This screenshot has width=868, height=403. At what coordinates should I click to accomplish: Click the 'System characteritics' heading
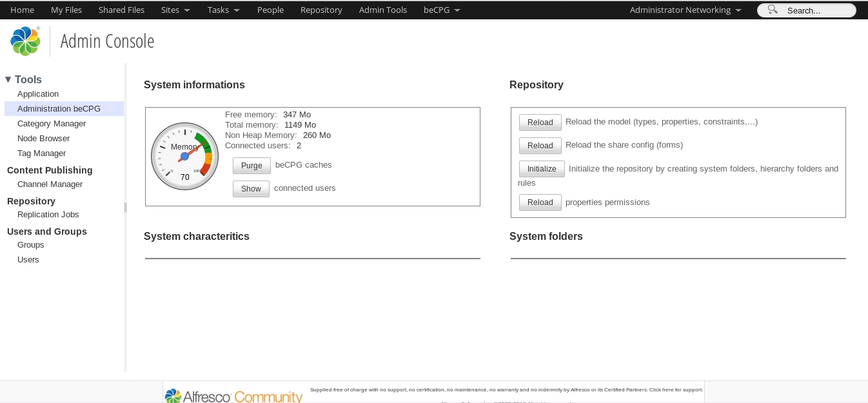click(x=197, y=236)
